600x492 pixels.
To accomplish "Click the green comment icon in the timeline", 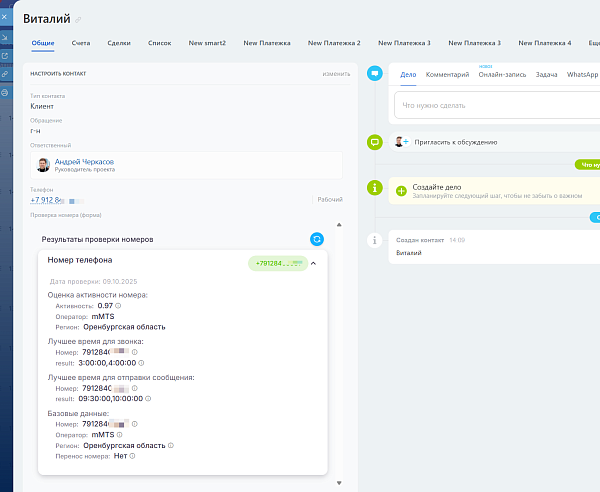I will pos(375,142).
